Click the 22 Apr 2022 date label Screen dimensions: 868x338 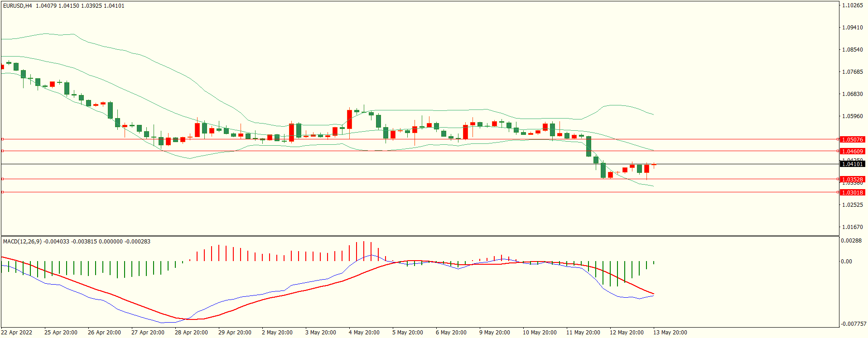tap(17, 333)
